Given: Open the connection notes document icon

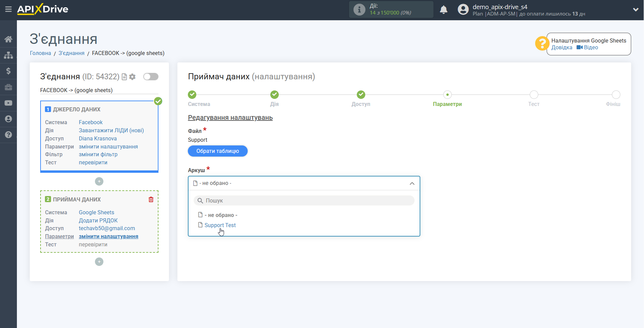Looking at the screenshot, I should pos(124,77).
